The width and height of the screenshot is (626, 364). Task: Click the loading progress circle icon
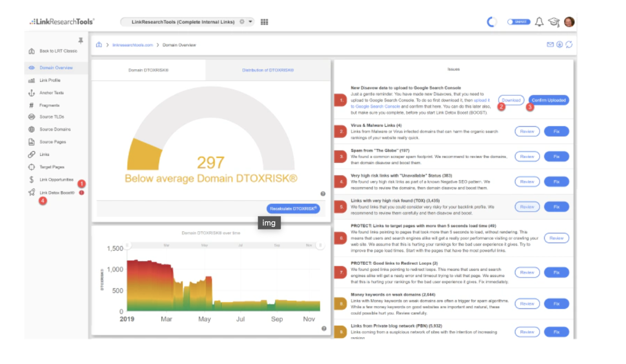pos(492,22)
